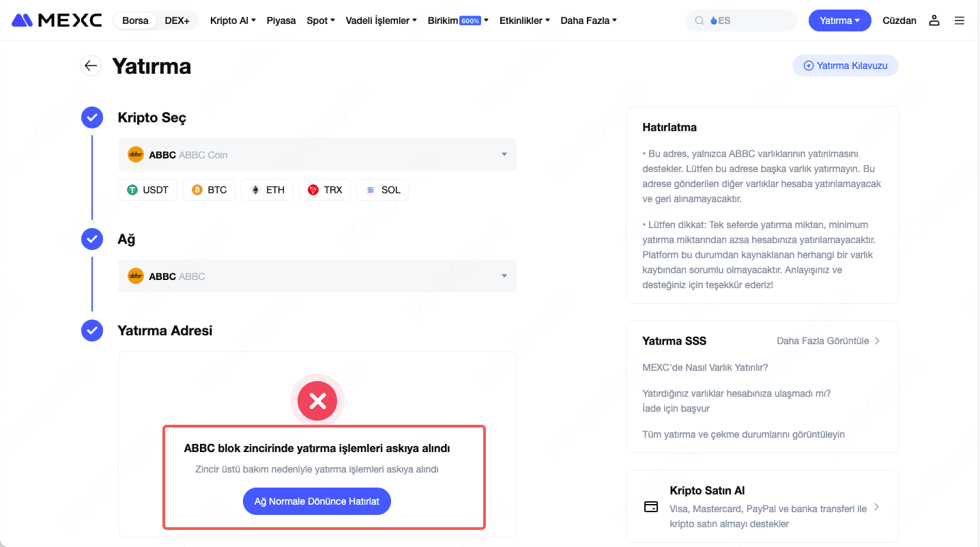Open the hamburger menu icon
The image size is (980, 547).
click(960, 20)
